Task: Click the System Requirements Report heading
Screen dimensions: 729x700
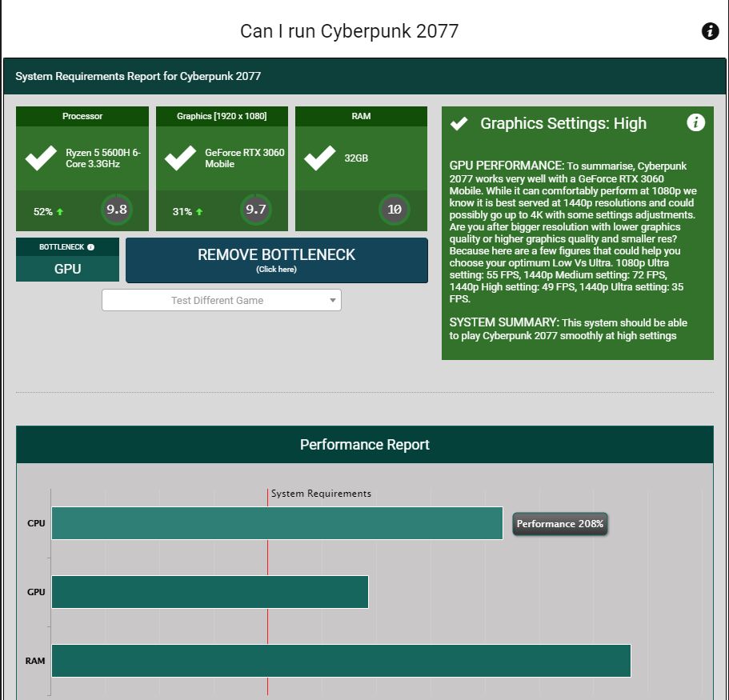Action: (x=138, y=76)
